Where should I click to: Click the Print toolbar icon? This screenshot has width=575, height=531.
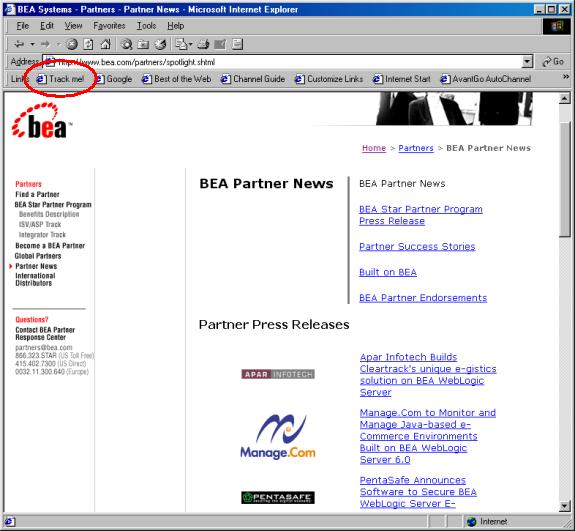tap(203, 44)
